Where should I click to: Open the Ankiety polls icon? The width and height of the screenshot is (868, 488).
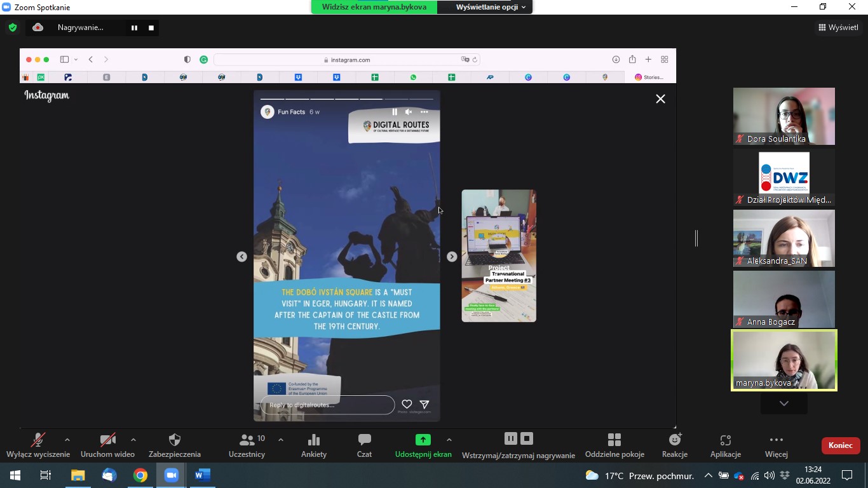tap(313, 445)
